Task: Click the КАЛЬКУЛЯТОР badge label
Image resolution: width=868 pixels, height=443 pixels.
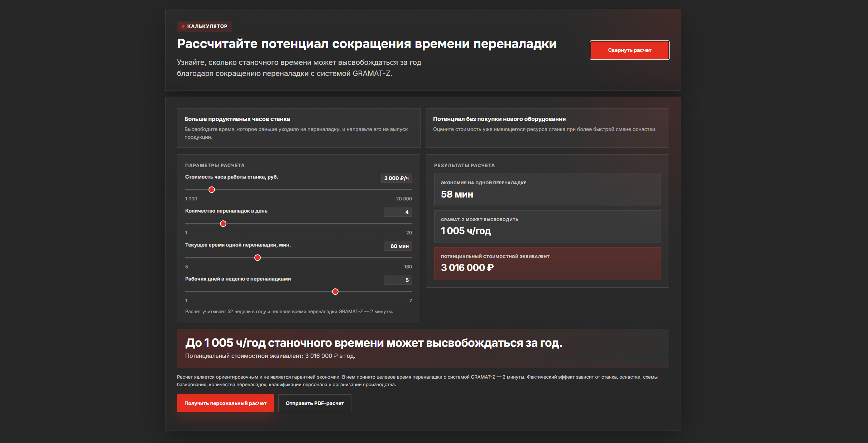Action: tap(205, 26)
